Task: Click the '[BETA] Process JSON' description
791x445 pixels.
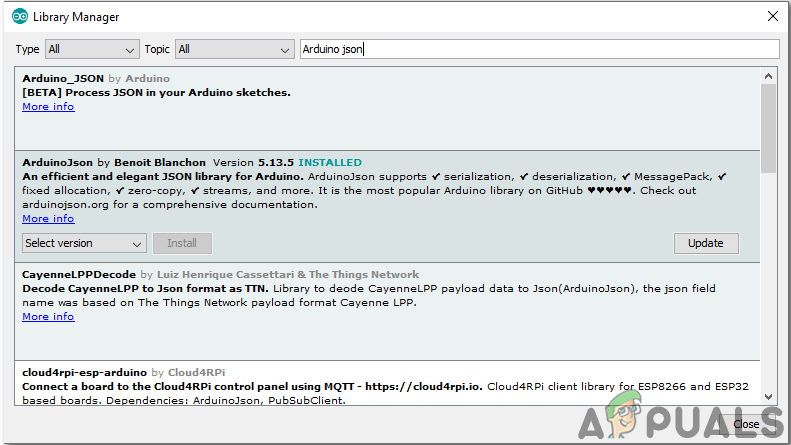Action: (x=156, y=92)
